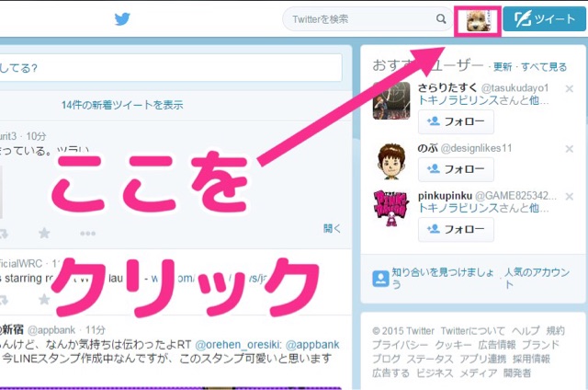Image resolution: width=588 pixels, height=390 pixels.
Task: Click the search magnifier icon
Action: pos(441,18)
